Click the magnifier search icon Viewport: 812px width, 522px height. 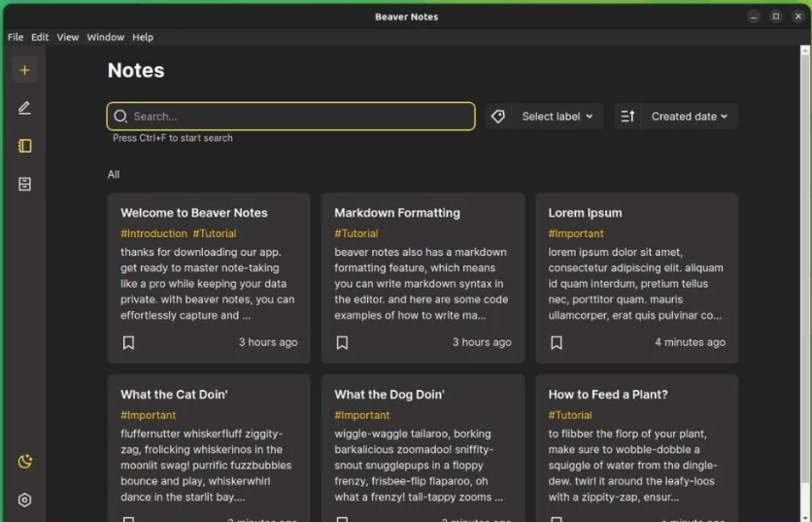click(x=120, y=117)
